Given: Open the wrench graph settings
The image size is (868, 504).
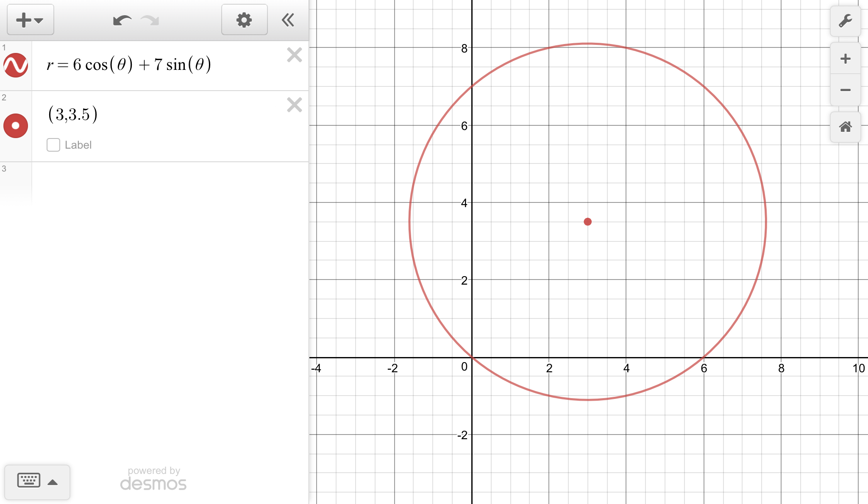Looking at the screenshot, I should 845,21.
